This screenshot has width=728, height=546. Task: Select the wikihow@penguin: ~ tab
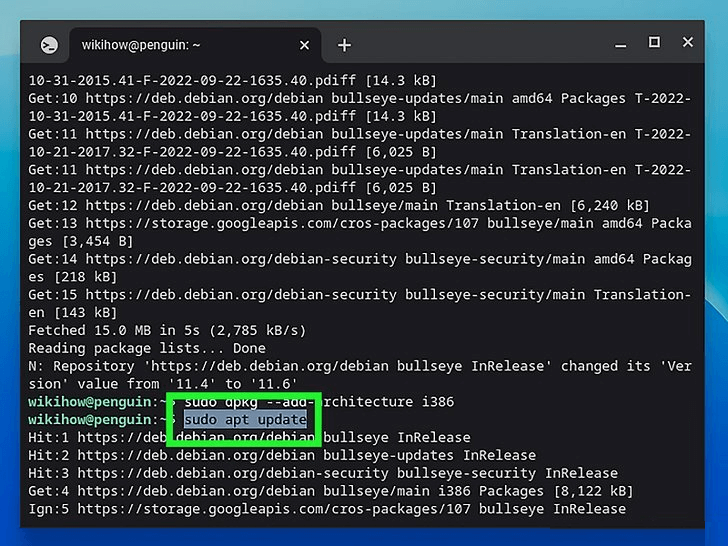170,45
